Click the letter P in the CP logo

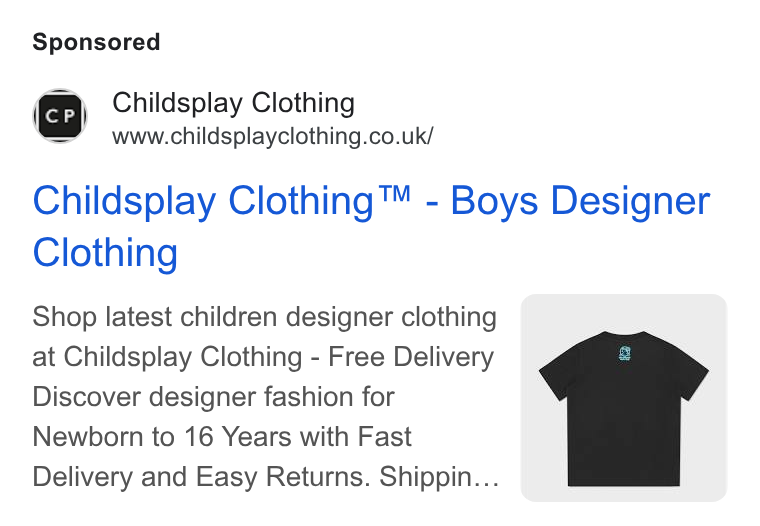[x=69, y=116]
